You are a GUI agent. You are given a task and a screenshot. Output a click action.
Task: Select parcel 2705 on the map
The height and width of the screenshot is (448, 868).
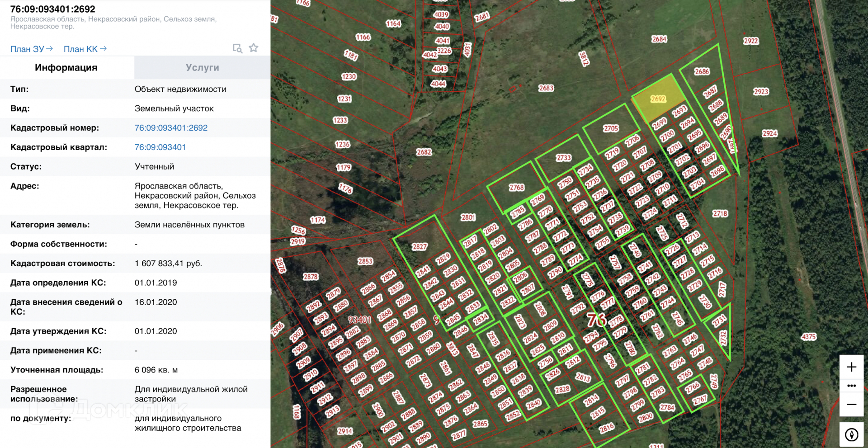611,128
